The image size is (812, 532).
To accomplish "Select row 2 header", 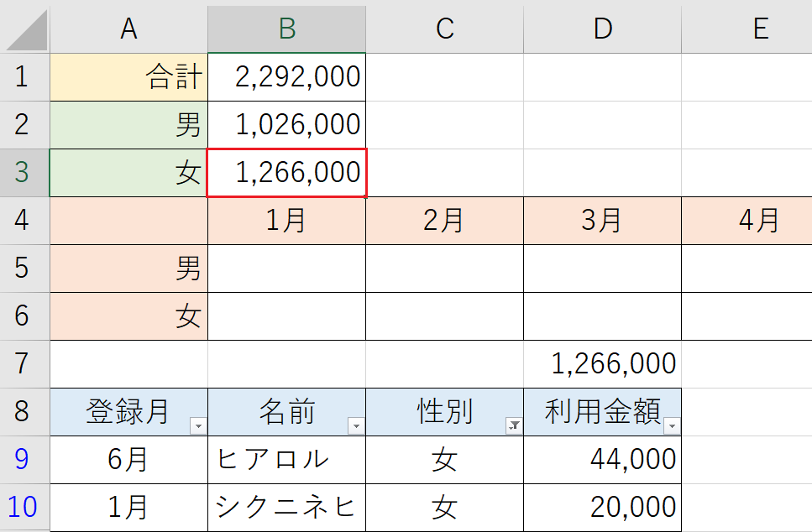I will [25, 125].
